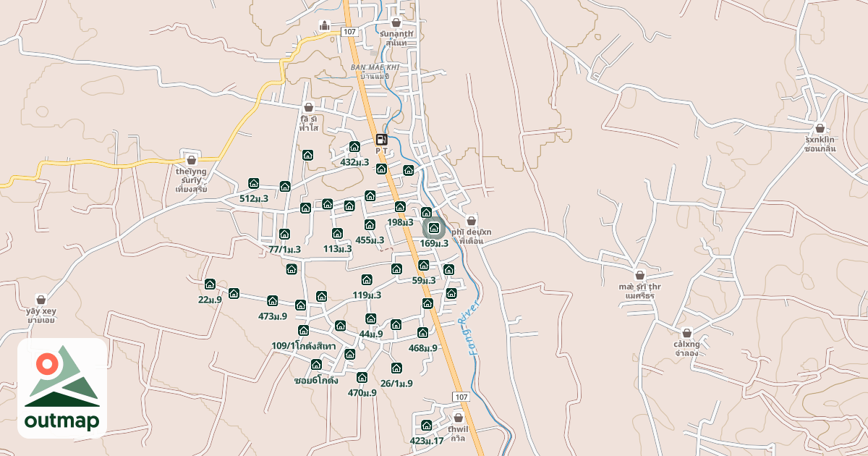
Task: Select house marker ซอย6โกดัง
Action: pos(316,364)
